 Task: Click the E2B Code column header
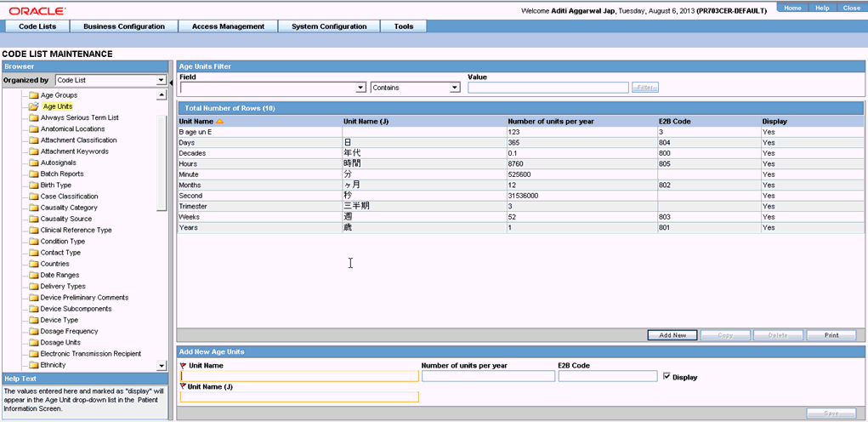pos(674,122)
